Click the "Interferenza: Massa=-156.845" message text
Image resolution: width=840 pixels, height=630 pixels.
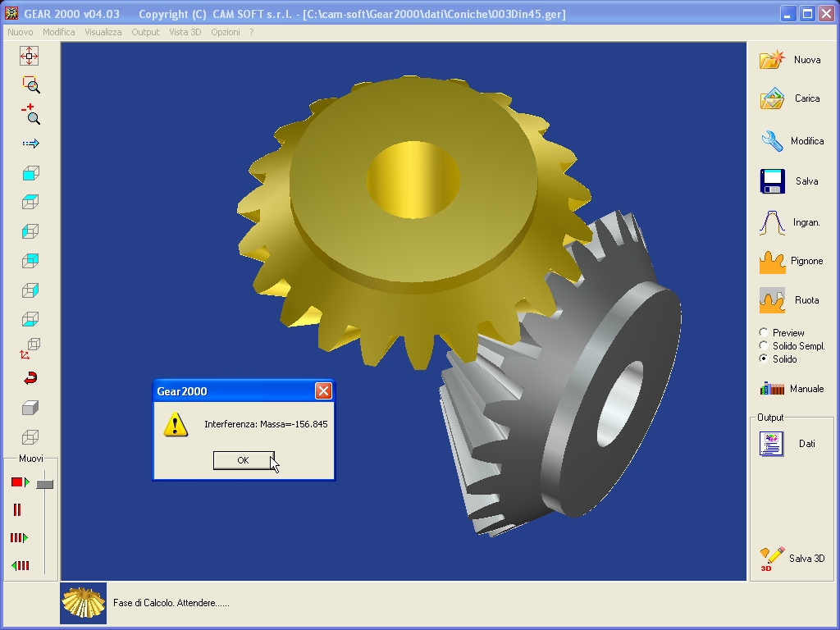[x=266, y=424]
